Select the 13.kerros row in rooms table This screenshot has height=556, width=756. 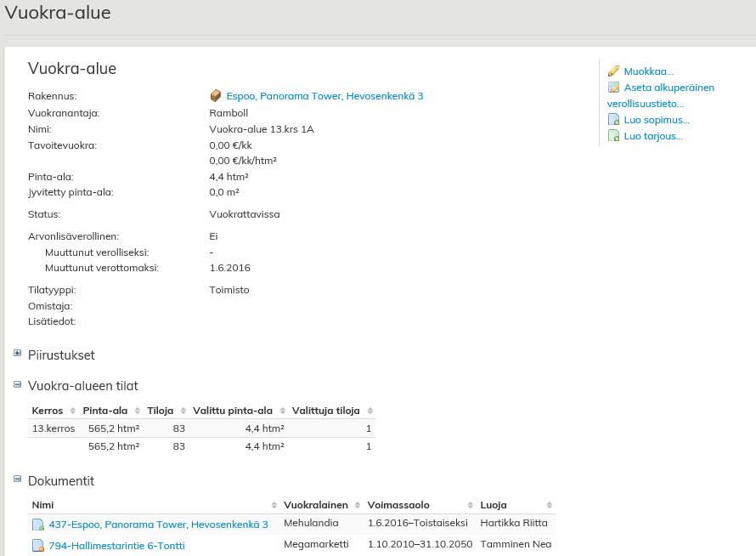click(x=54, y=428)
